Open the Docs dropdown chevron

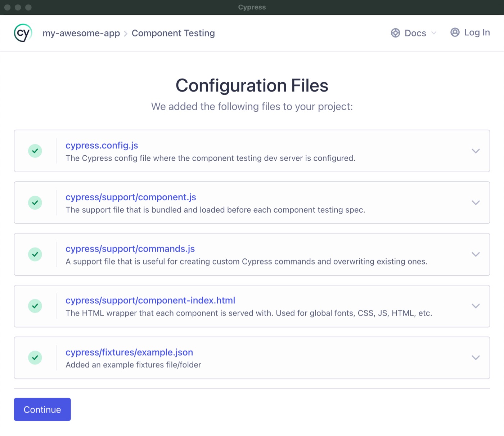tap(433, 33)
